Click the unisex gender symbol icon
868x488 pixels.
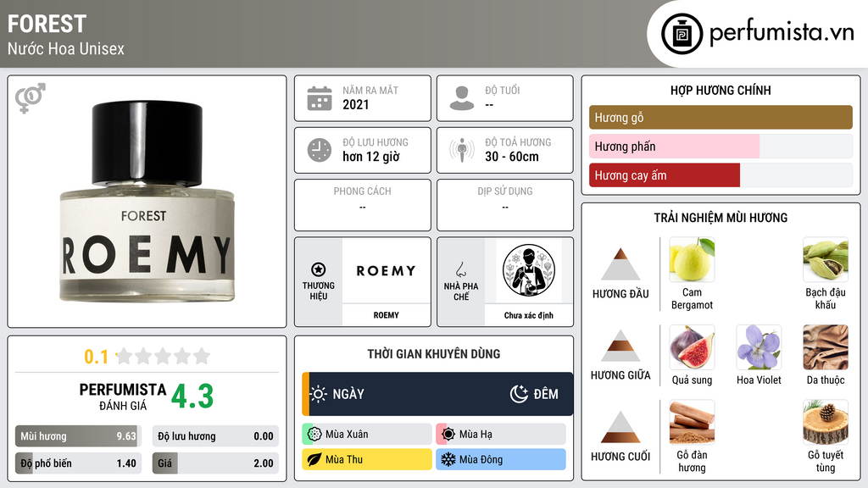pyautogui.click(x=31, y=98)
